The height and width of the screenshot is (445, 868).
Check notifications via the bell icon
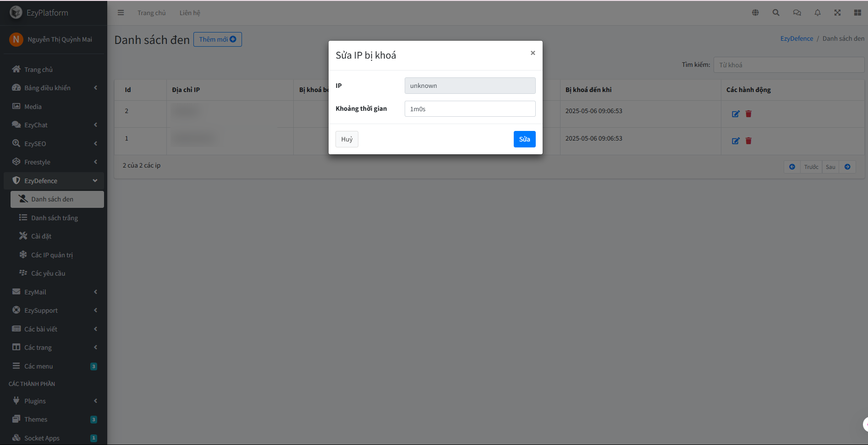(817, 12)
